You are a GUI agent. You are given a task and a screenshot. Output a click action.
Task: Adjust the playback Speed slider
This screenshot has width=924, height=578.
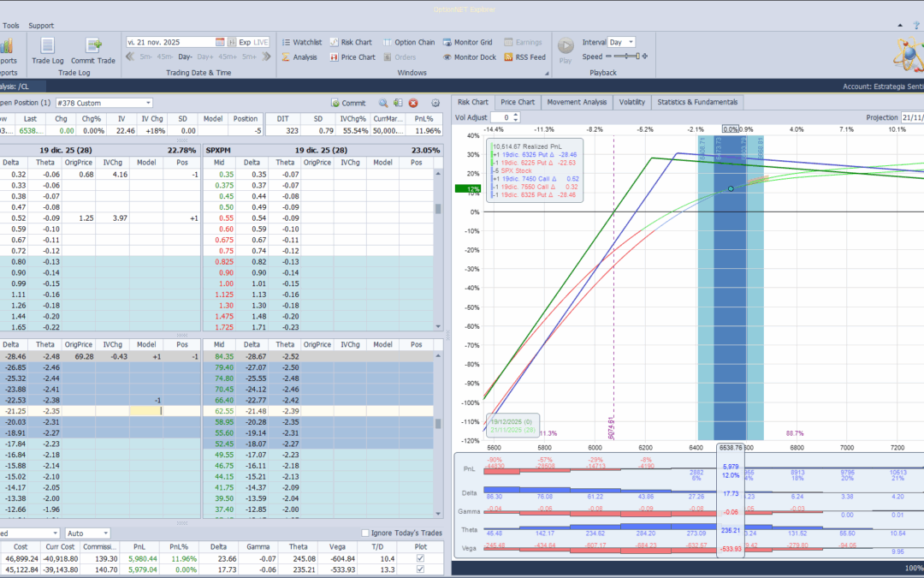click(x=626, y=57)
